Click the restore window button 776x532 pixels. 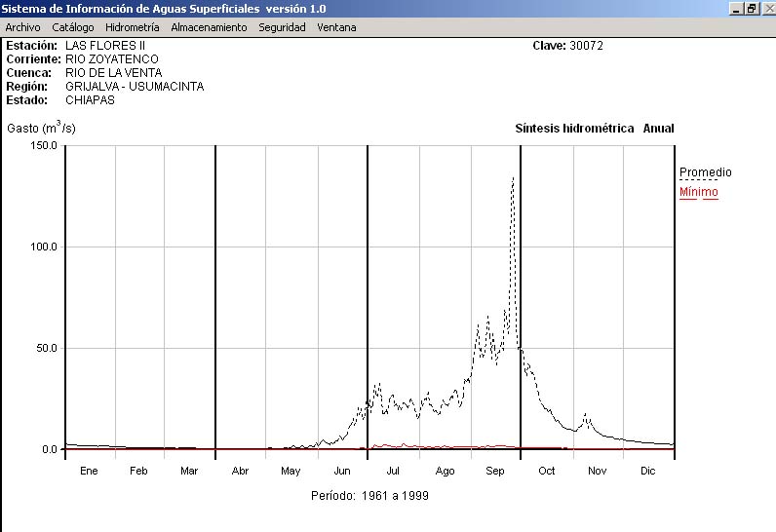[x=752, y=8]
